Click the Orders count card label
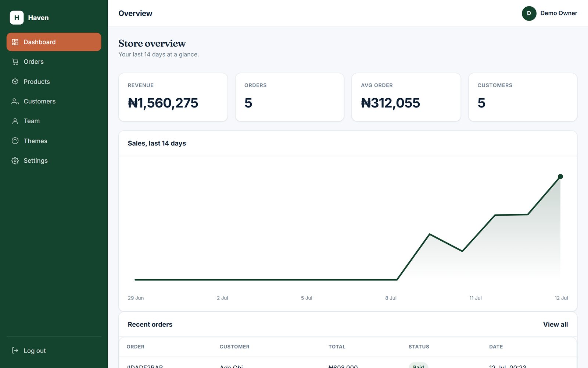The image size is (588, 368). coord(255,85)
